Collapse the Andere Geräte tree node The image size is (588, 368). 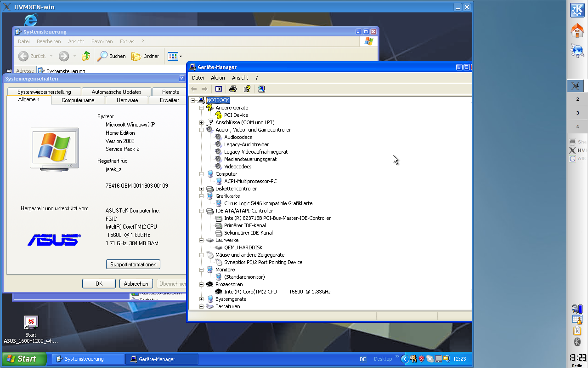(x=201, y=108)
